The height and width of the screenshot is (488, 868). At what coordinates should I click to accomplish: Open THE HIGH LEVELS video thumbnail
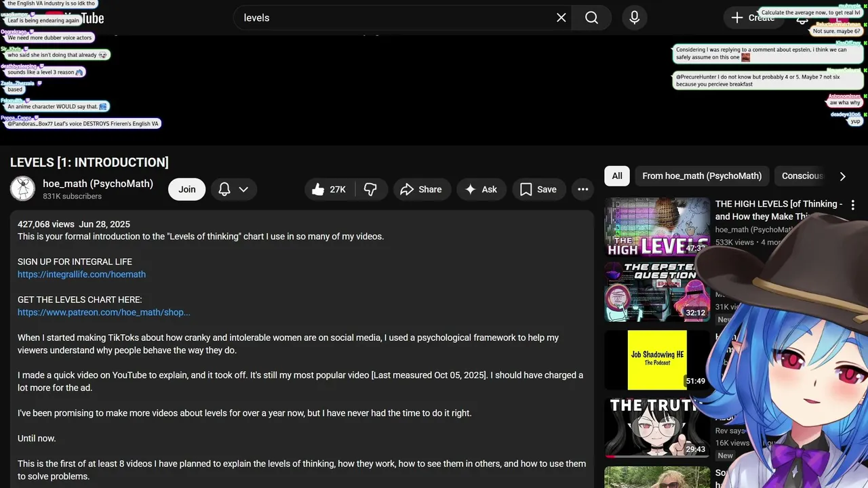(x=657, y=227)
